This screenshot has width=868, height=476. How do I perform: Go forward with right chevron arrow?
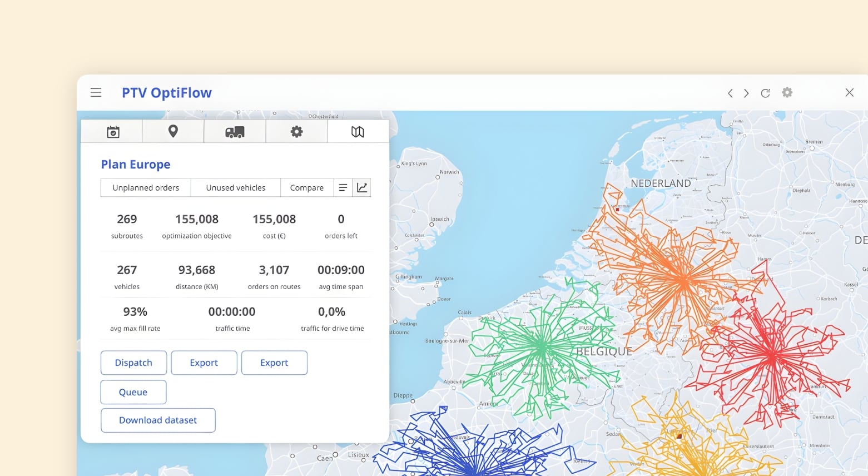point(746,93)
